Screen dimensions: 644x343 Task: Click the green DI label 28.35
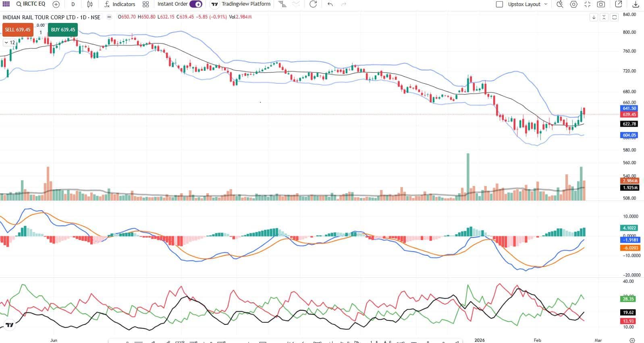(628, 299)
